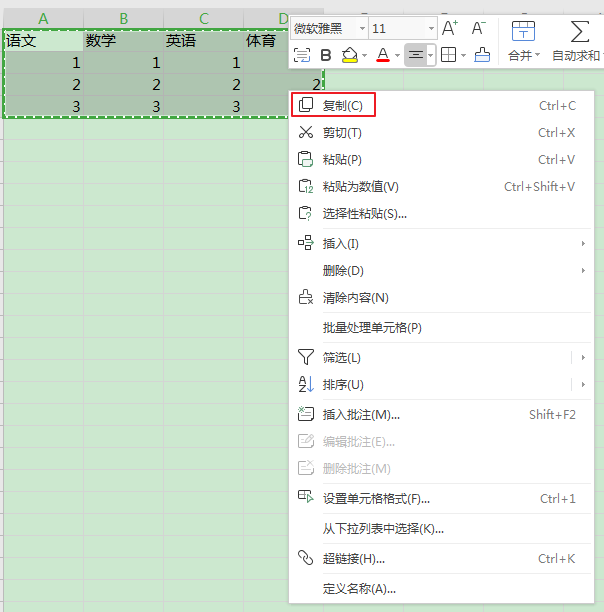Click the insert cells icon
Screen dimensions: 604x612
click(x=306, y=243)
